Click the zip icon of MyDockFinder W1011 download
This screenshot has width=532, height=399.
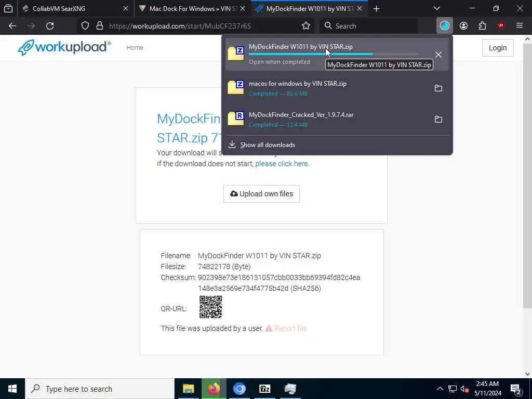click(236, 54)
